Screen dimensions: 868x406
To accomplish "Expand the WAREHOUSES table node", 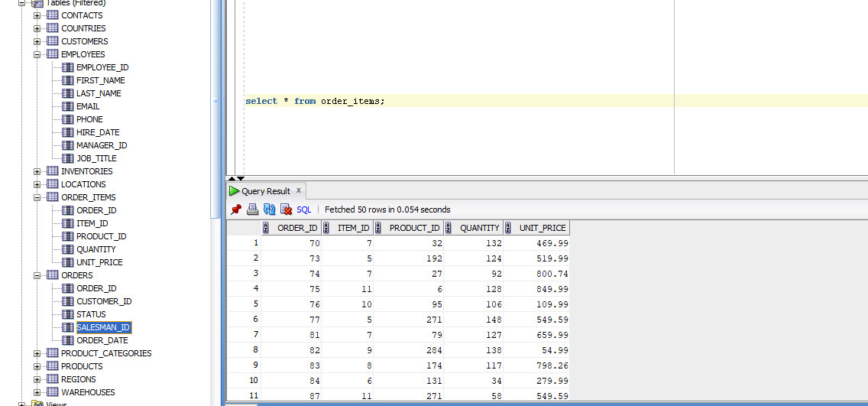I will pos(37,392).
